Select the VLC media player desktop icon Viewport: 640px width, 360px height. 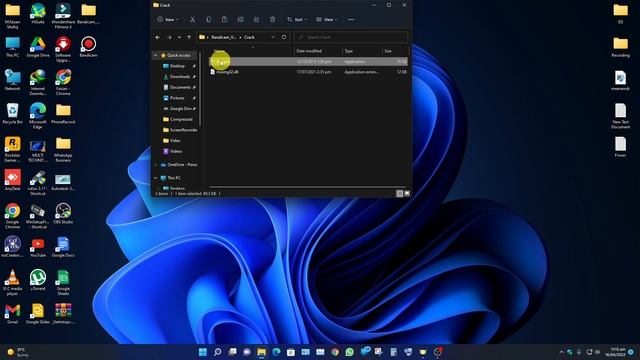coord(12,282)
